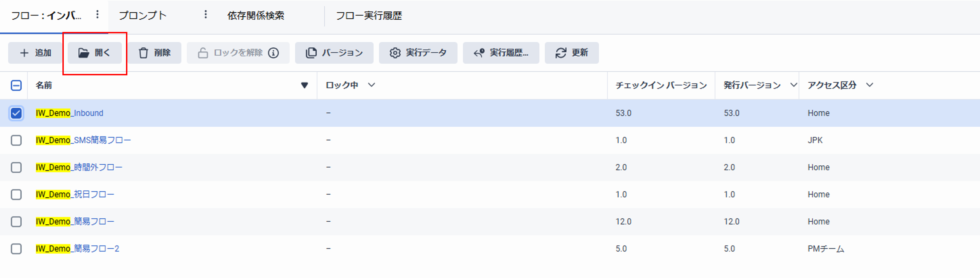Check the IW_Demo_祝日フロー row checkbox
The width and height of the screenshot is (980, 278).
(16, 195)
